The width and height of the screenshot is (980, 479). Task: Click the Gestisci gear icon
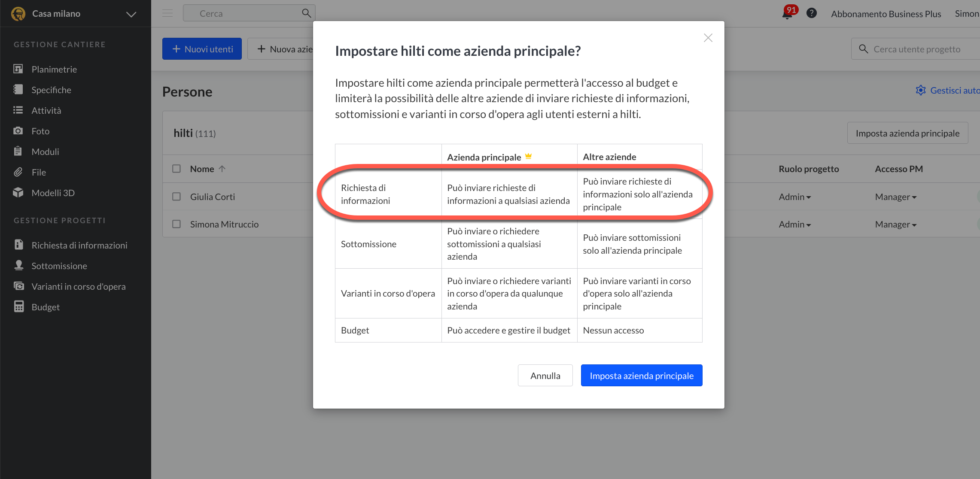[920, 90]
